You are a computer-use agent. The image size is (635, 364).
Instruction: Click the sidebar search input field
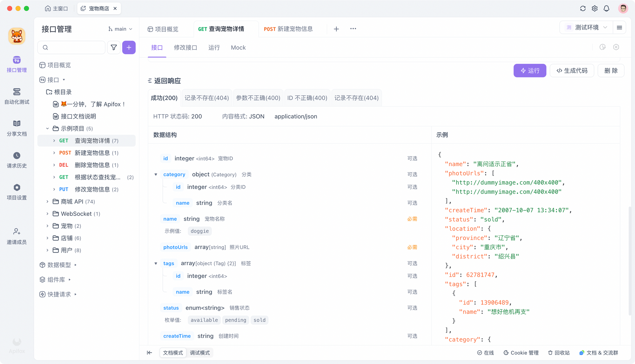coord(75,48)
